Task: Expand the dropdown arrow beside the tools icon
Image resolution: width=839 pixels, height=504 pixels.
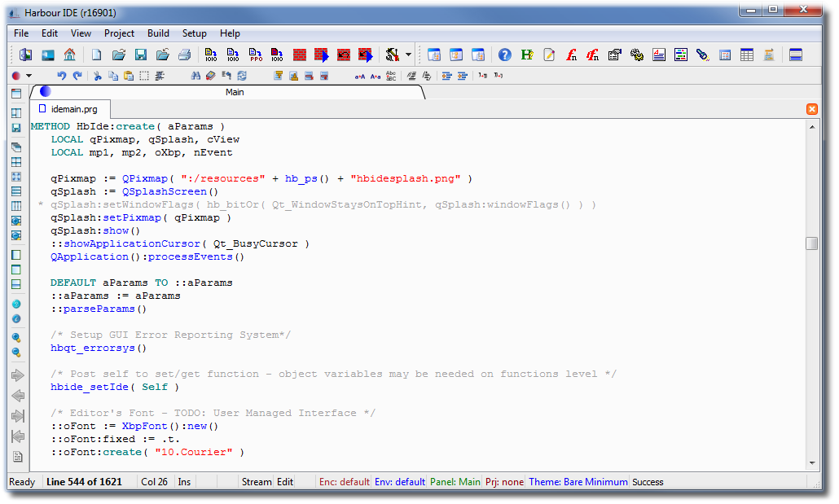Action: click(408, 55)
